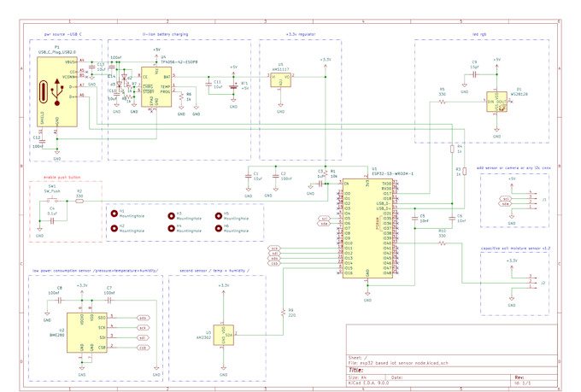581x392 pixels.
Task: Select the 3-pin connector J2
Action: point(532,282)
